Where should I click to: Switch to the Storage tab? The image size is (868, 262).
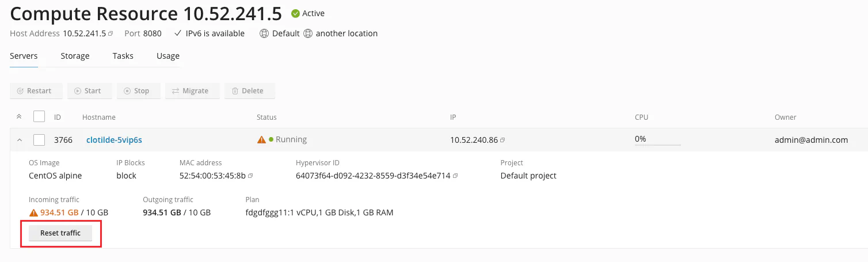[75, 56]
